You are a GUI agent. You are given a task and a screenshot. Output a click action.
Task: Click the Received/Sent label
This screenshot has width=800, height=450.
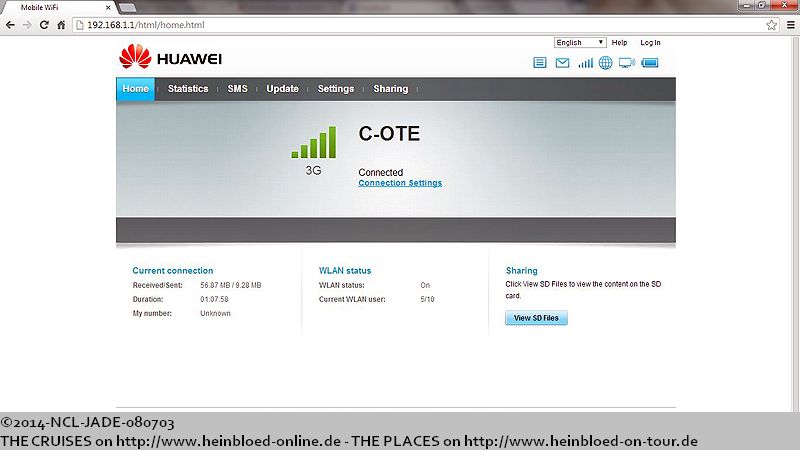click(x=157, y=285)
